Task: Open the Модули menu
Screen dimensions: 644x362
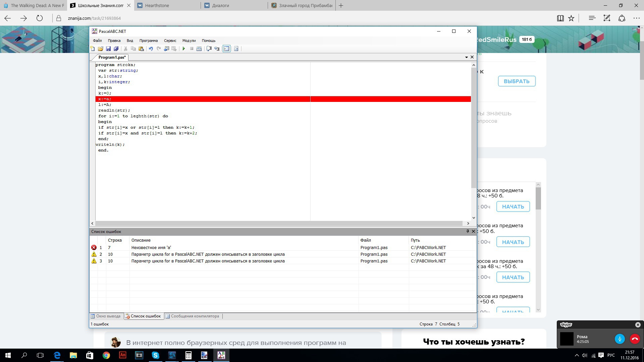Action: [x=189, y=41]
